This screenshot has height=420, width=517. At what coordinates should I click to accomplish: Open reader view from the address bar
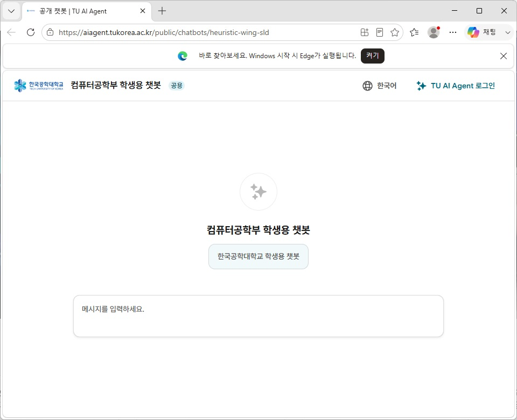(380, 32)
